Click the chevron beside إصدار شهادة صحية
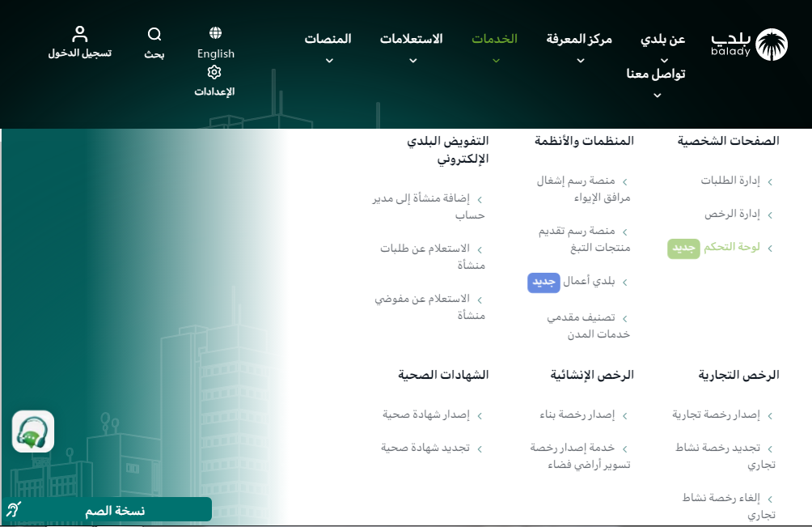 [480, 415]
